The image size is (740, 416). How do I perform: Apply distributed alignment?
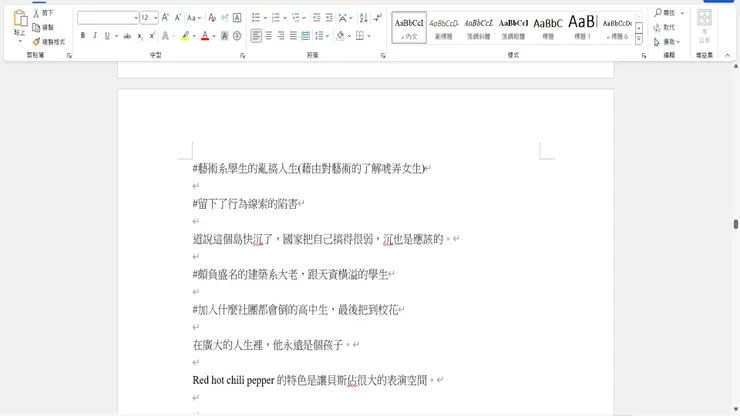point(305,36)
